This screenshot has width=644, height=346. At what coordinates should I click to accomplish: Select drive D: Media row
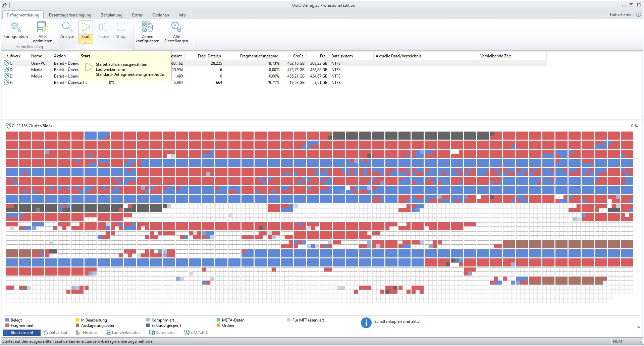pos(37,70)
